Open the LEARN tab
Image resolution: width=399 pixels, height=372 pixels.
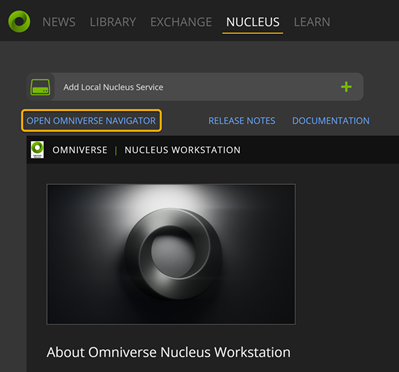312,22
